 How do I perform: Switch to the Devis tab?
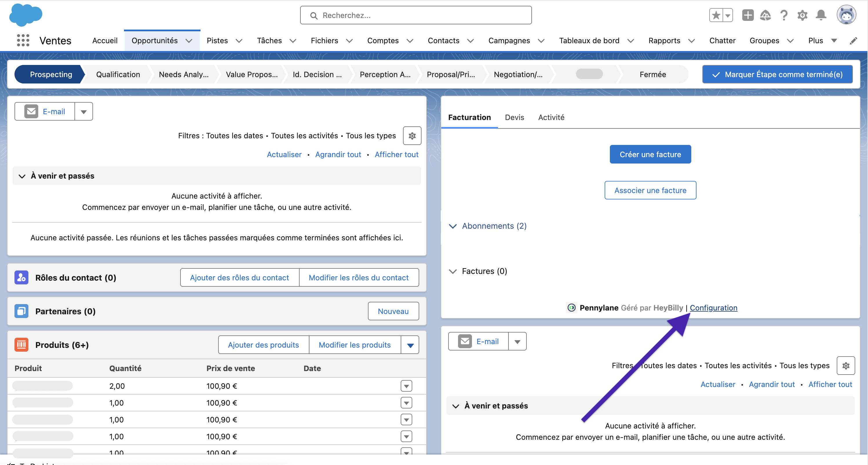point(514,117)
